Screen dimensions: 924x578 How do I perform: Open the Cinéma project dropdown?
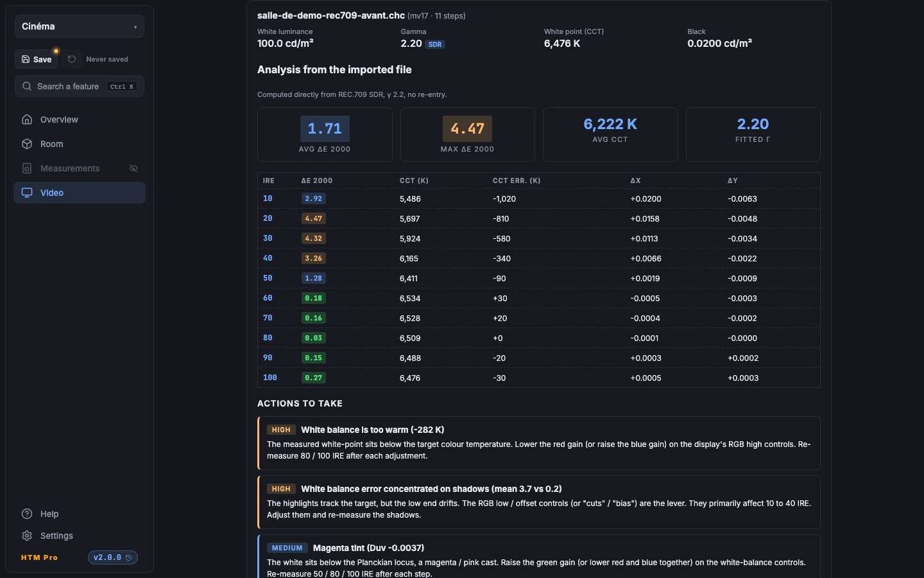coord(80,26)
